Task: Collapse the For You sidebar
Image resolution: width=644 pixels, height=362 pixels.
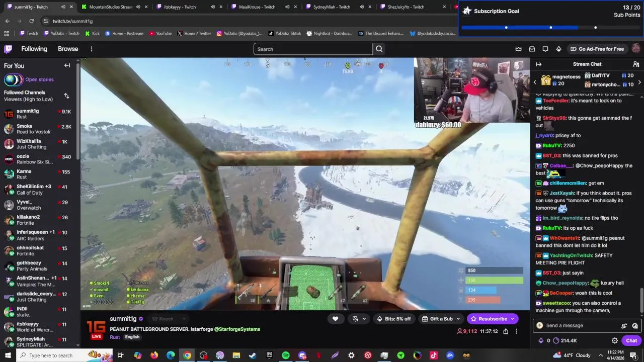Action: (x=67, y=66)
